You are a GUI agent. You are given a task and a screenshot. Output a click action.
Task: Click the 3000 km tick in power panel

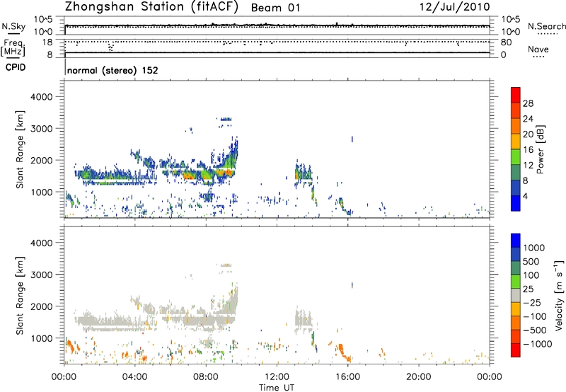pos(41,129)
